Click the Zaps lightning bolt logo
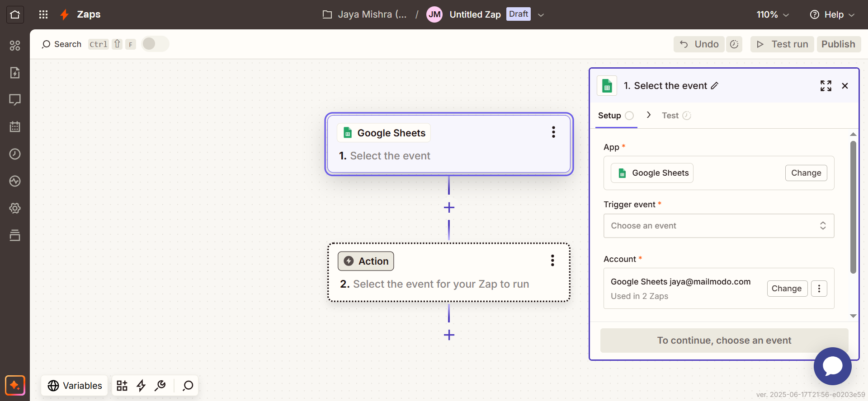Viewport: 868px width, 401px height. point(65,14)
